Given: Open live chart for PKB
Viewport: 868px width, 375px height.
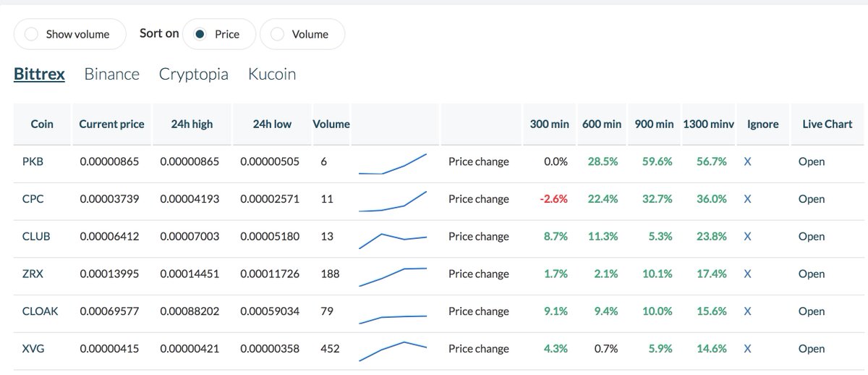Looking at the screenshot, I should [x=812, y=161].
